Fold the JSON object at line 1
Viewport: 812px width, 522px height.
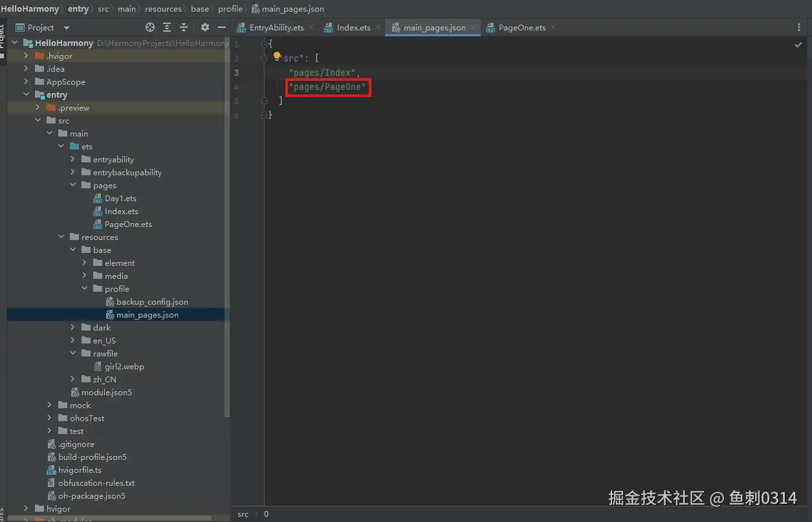[264, 44]
